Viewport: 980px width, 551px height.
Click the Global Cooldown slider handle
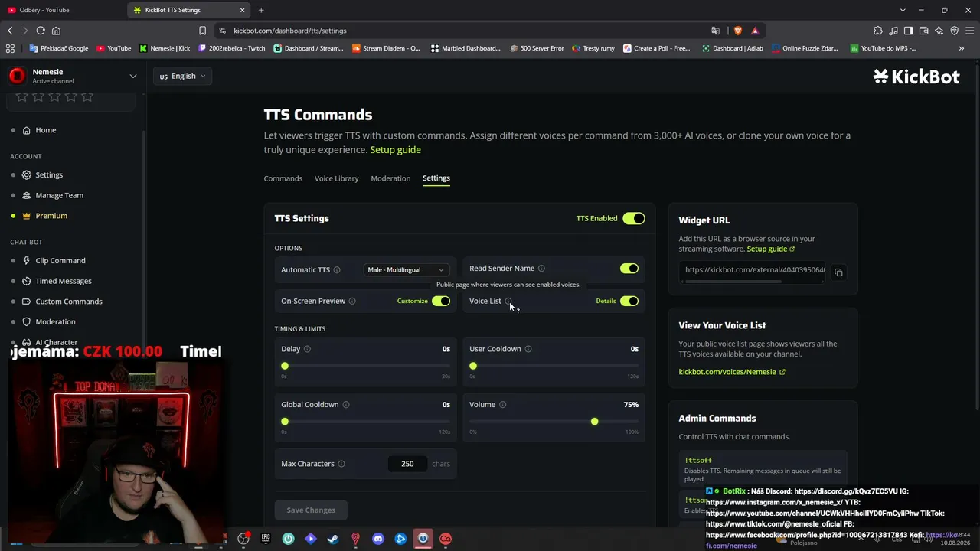[x=285, y=422]
